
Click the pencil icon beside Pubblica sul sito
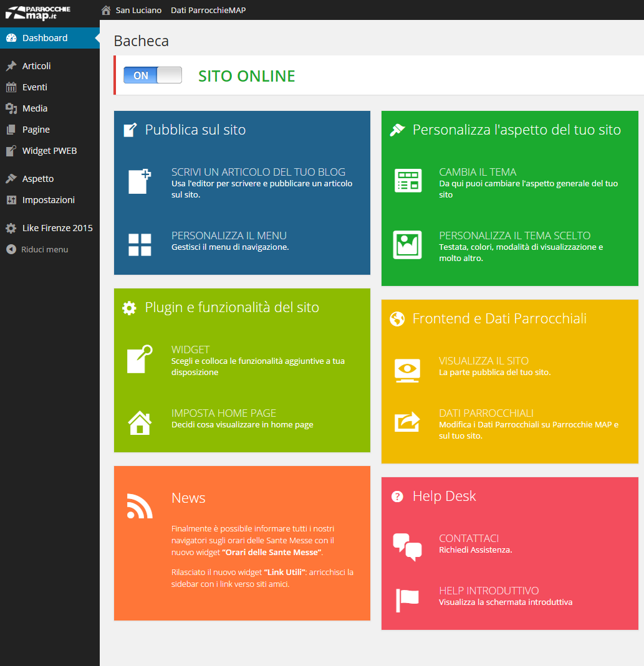pyautogui.click(x=130, y=130)
